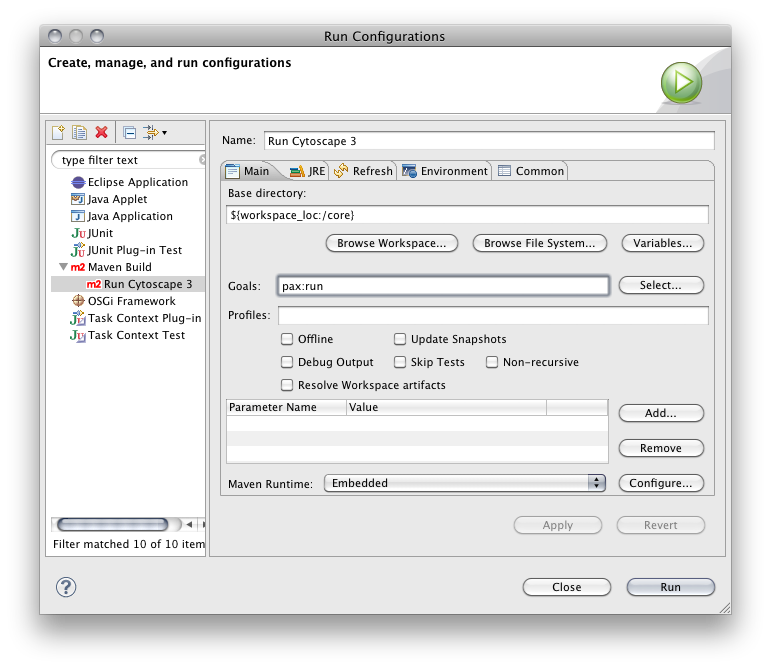Click the scroll left arrow in tree
Image resolution: width=771 pixels, height=669 pixels.
(190, 525)
